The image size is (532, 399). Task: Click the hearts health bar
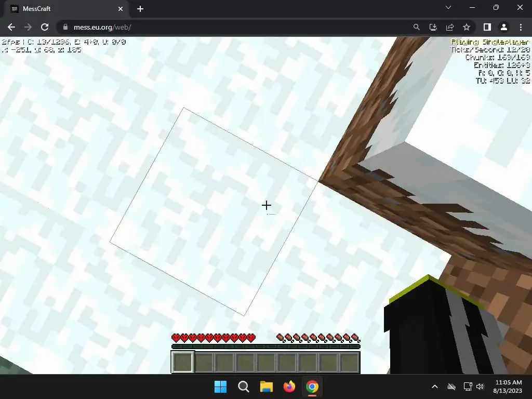pyautogui.click(x=214, y=338)
